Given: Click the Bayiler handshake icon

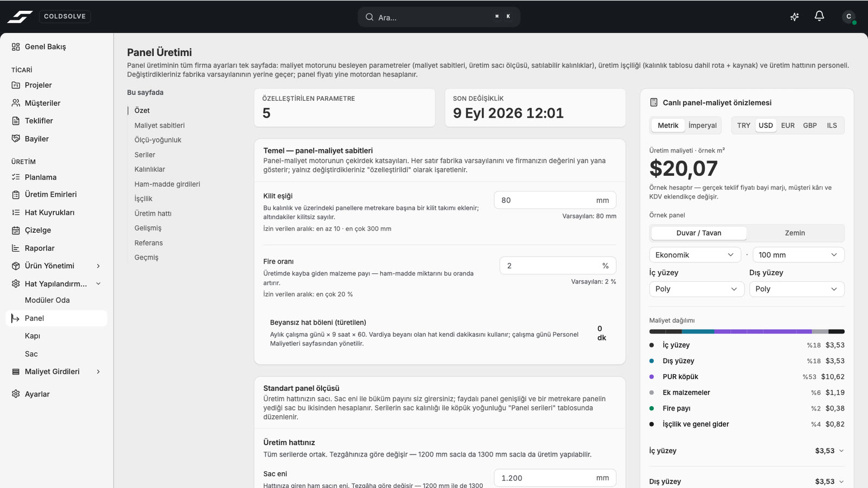Looking at the screenshot, I should 16,139.
